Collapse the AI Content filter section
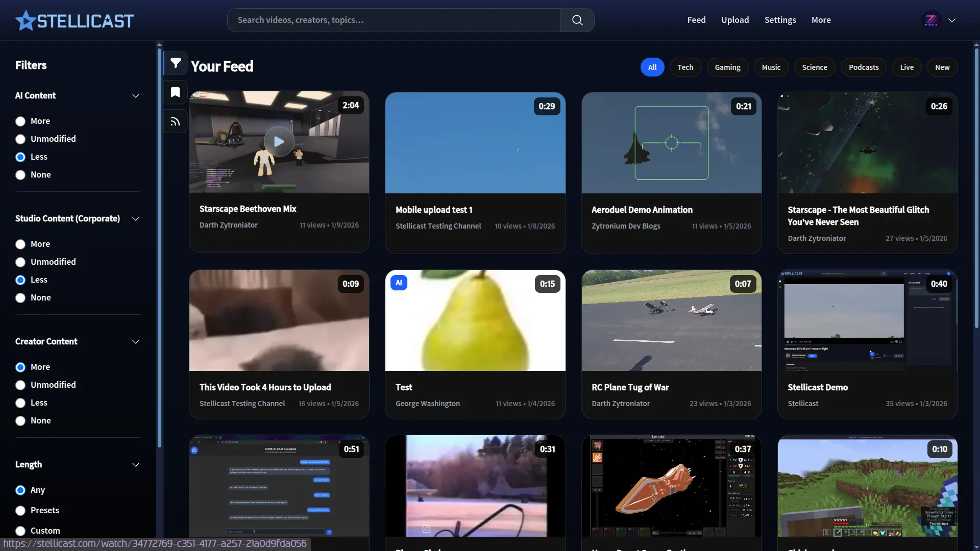Viewport: 980px width, 551px height. pyautogui.click(x=136, y=96)
